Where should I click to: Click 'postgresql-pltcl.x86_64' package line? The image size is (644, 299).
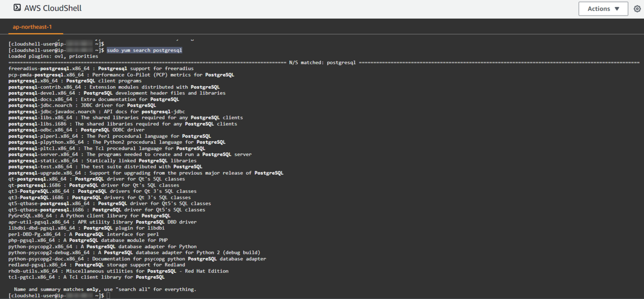107,148
